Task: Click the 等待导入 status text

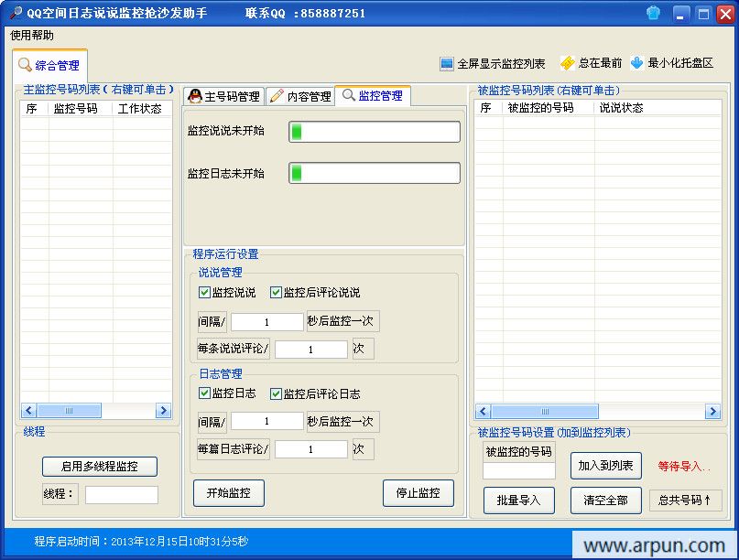Action: pos(684,467)
